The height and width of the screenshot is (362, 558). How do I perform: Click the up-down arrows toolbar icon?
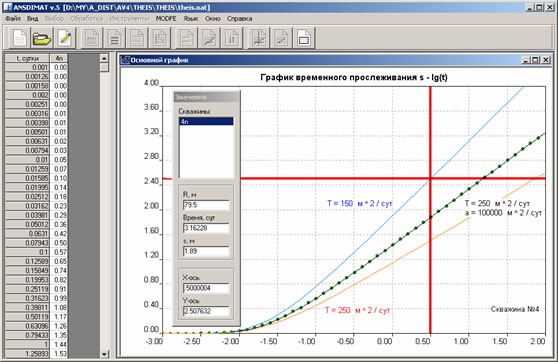232,38
